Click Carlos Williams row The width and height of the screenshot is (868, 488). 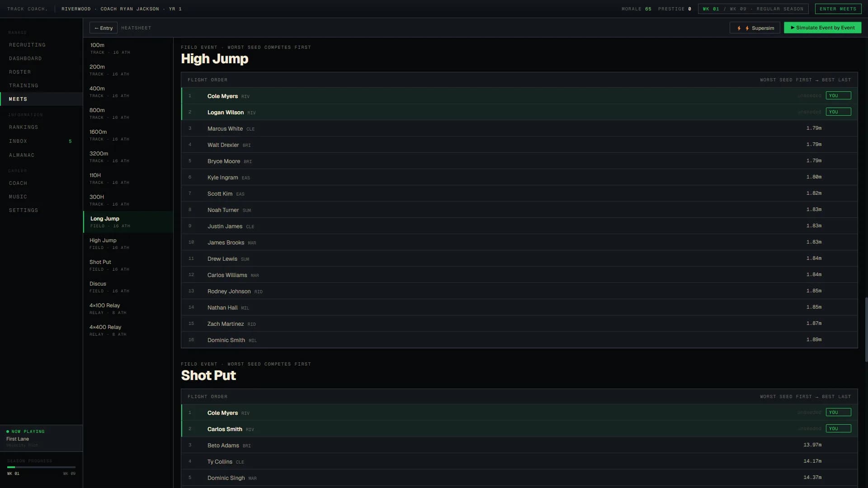tap(519, 275)
